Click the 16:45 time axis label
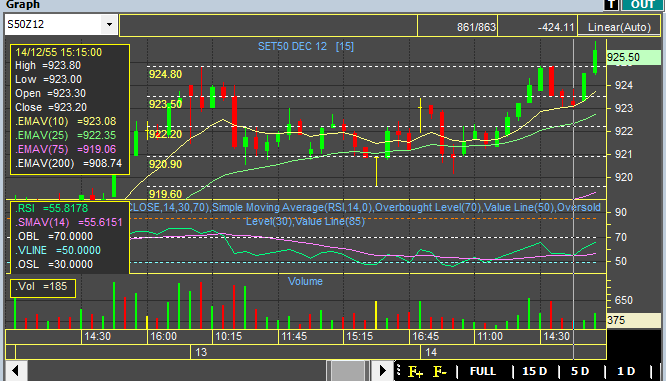This screenshot has height=381, width=666. pyautogui.click(x=425, y=337)
